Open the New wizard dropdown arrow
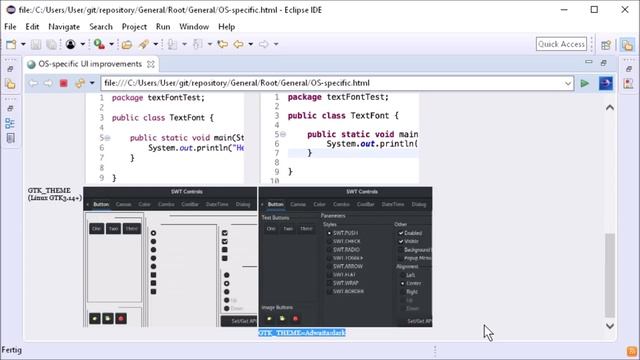The width and height of the screenshot is (640, 360). pyautogui.click(x=23, y=44)
